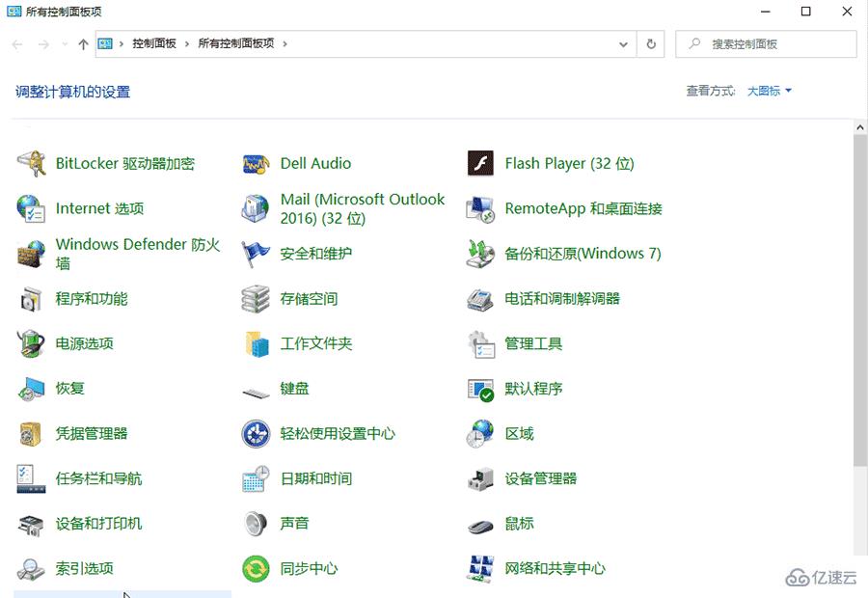Go back with the Back arrow

[17, 44]
